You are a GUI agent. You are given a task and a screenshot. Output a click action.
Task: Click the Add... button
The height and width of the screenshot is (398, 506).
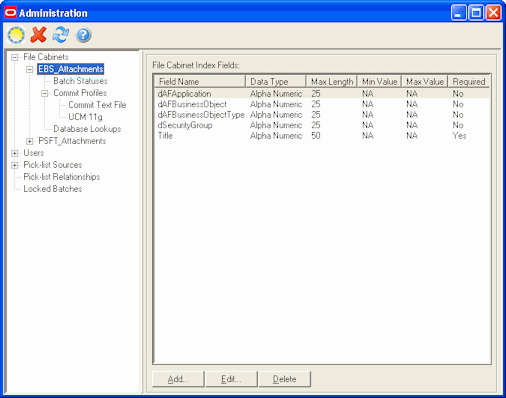pos(178,379)
